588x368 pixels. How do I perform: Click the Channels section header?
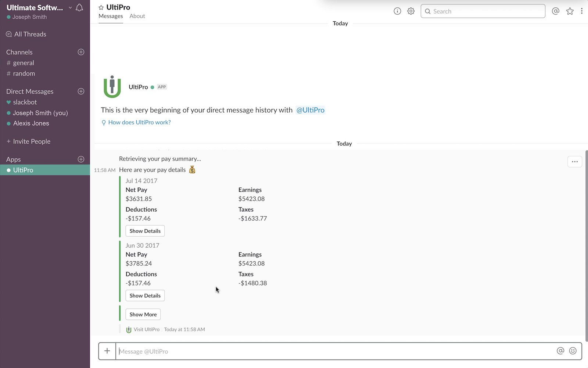click(19, 52)
